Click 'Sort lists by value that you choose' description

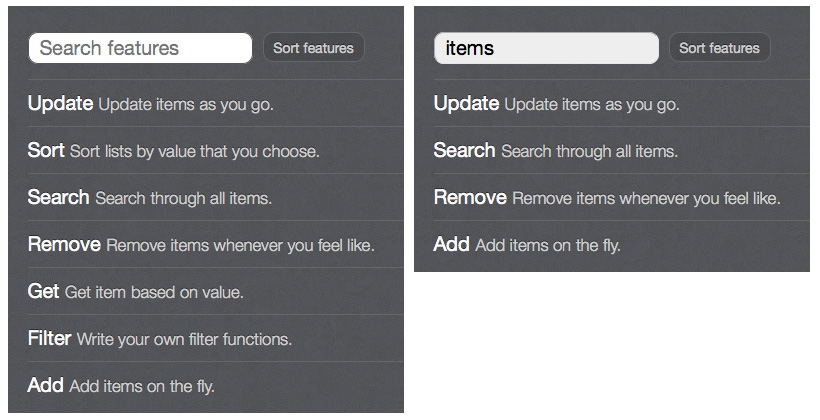click(x=195, y=152)
